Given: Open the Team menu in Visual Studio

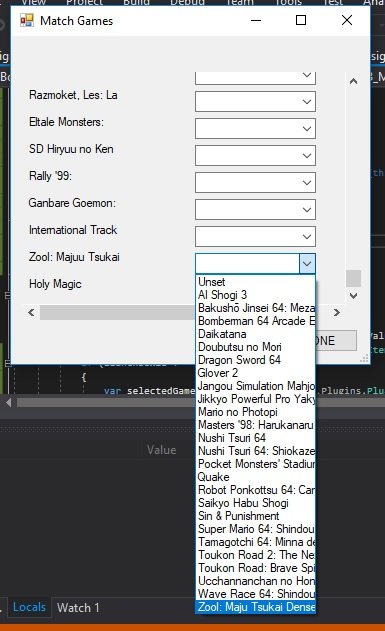Looking at the screenshot, I should (240, 2).
